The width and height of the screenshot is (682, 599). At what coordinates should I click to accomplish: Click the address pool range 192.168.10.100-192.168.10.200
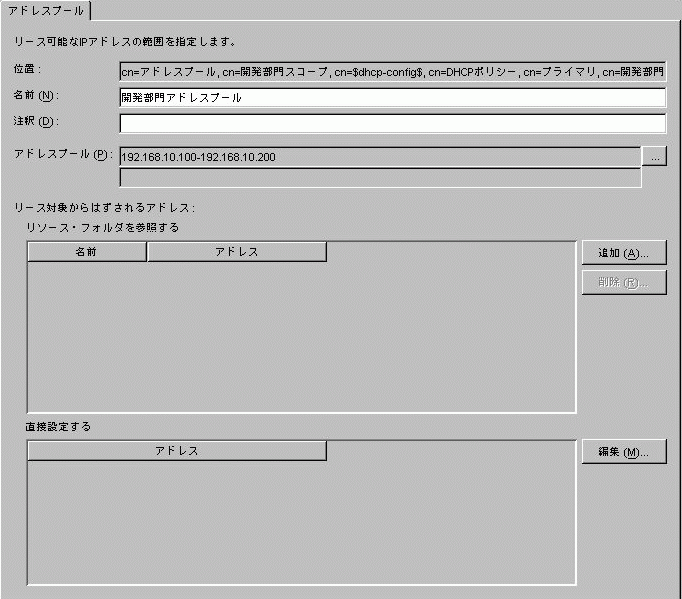click(x=380, y=157)
